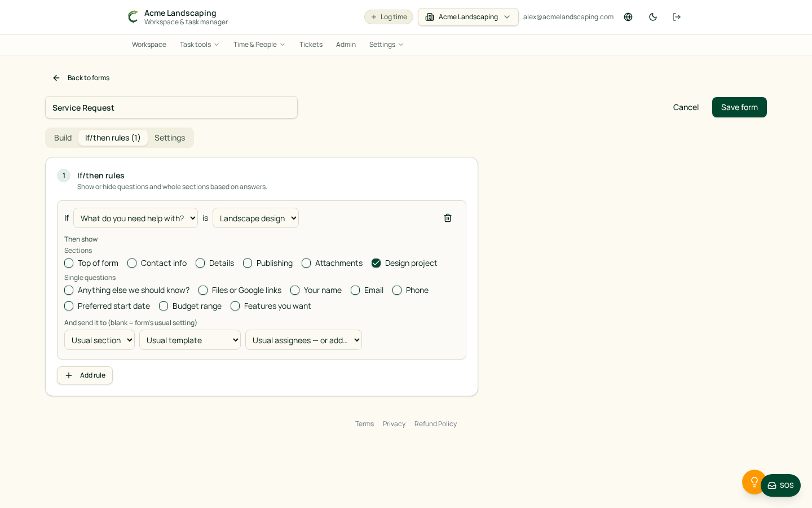Tick Preferred start date checkbox
The height and width of the screenshot is (508, 812).
(x=69, y=306)
